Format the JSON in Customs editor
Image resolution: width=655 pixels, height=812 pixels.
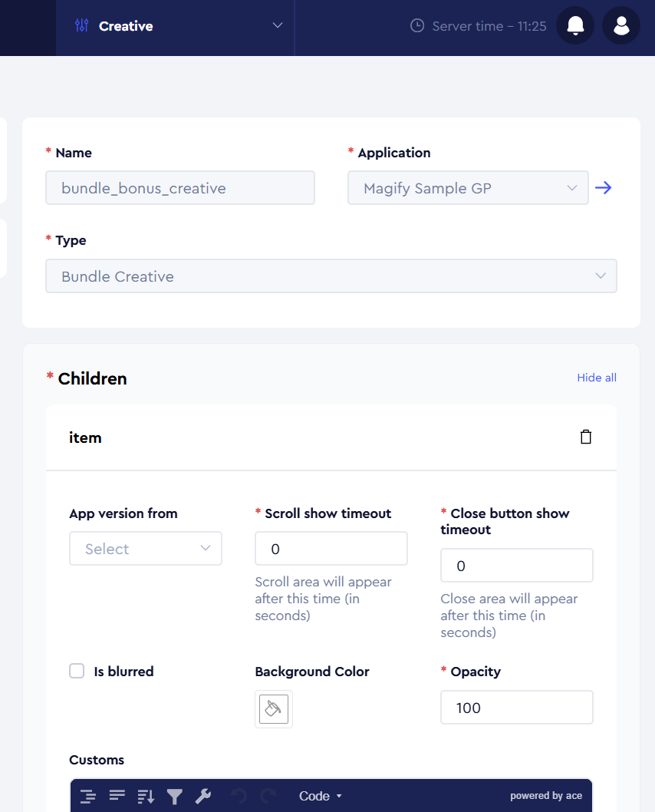pos(88,796)
